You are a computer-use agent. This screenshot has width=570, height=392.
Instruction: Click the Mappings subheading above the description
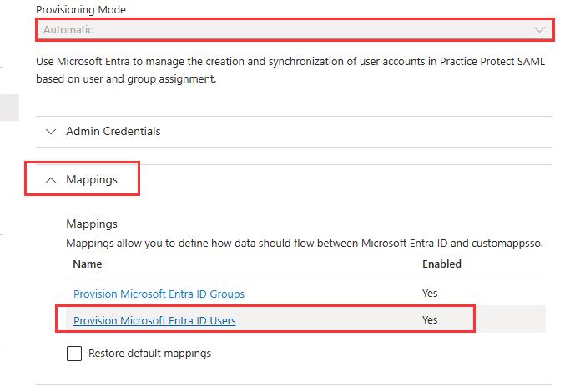[92, 224]
